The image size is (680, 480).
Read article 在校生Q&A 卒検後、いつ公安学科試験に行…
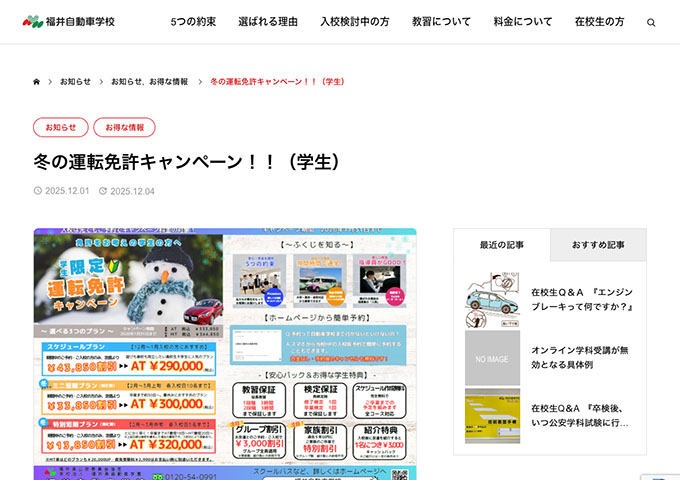(x=580, y=415)
